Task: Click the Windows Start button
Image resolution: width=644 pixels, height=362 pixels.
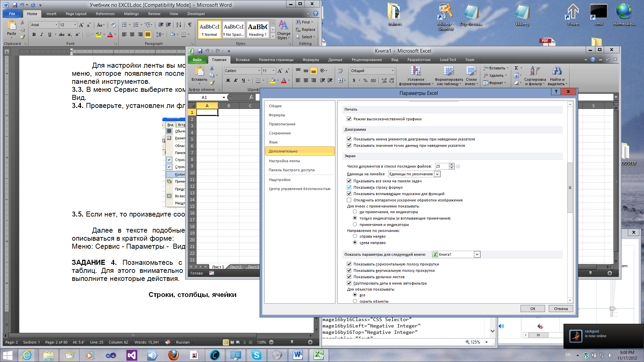Action: point(8,355)
